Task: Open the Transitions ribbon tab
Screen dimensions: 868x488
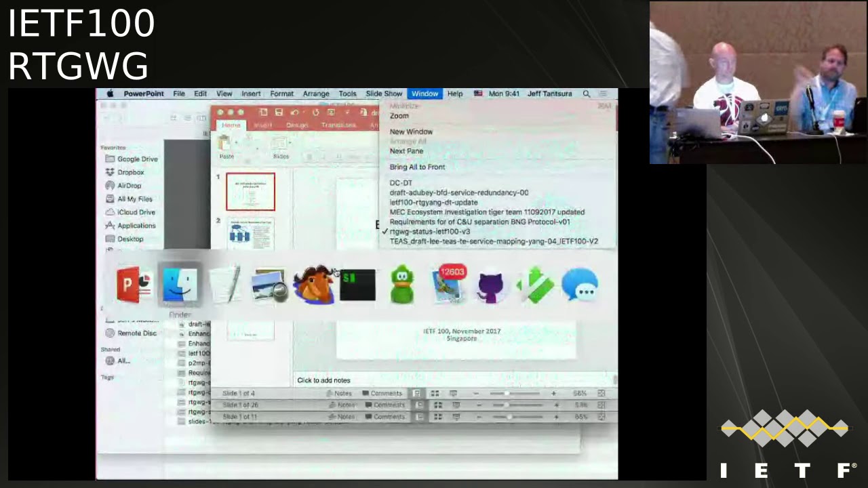Action: coord(338,125)
